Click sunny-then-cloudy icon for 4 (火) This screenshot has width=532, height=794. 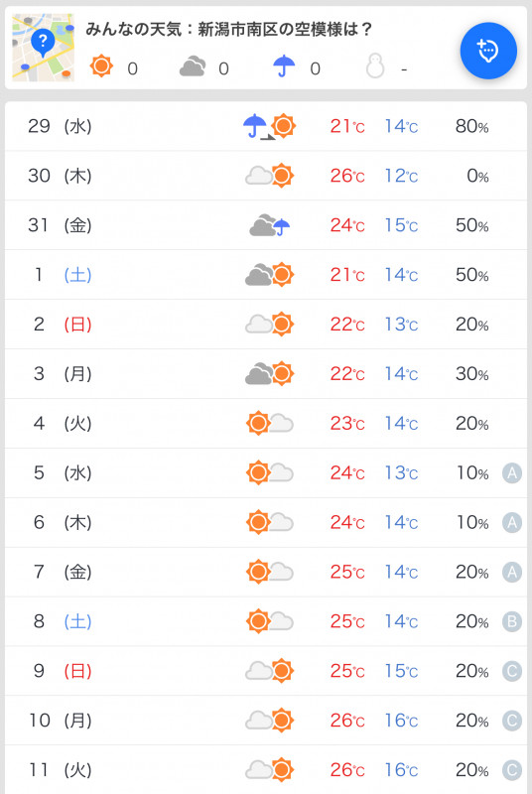[x=269, y=424]
